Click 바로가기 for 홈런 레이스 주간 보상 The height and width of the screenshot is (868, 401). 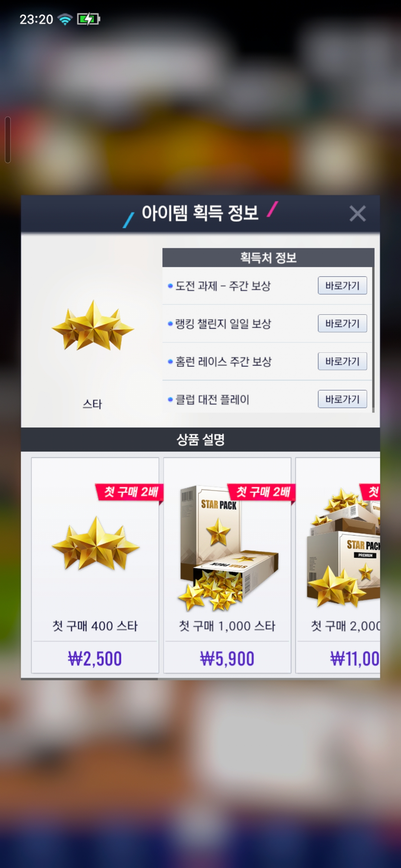(x=342, y=361)
